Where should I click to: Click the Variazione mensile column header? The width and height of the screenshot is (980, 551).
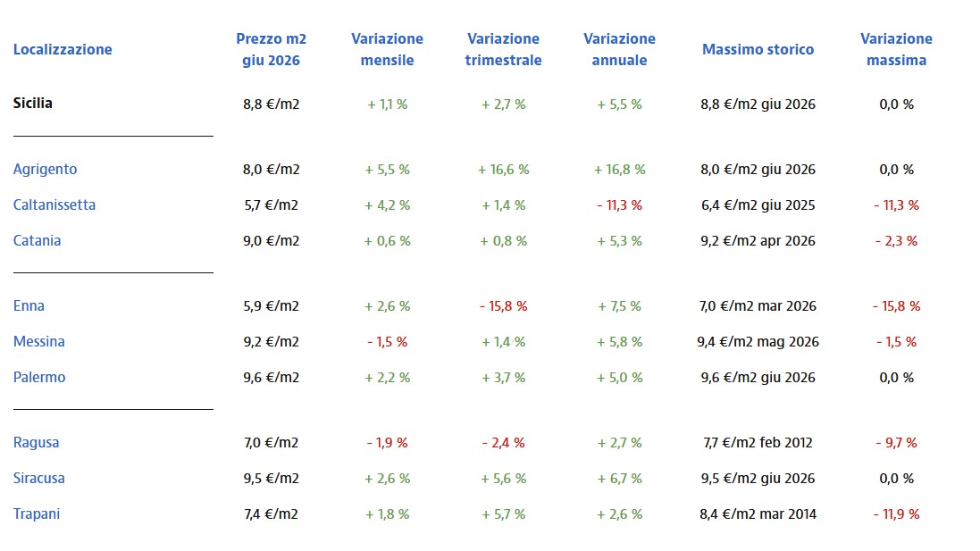[388, 49]
